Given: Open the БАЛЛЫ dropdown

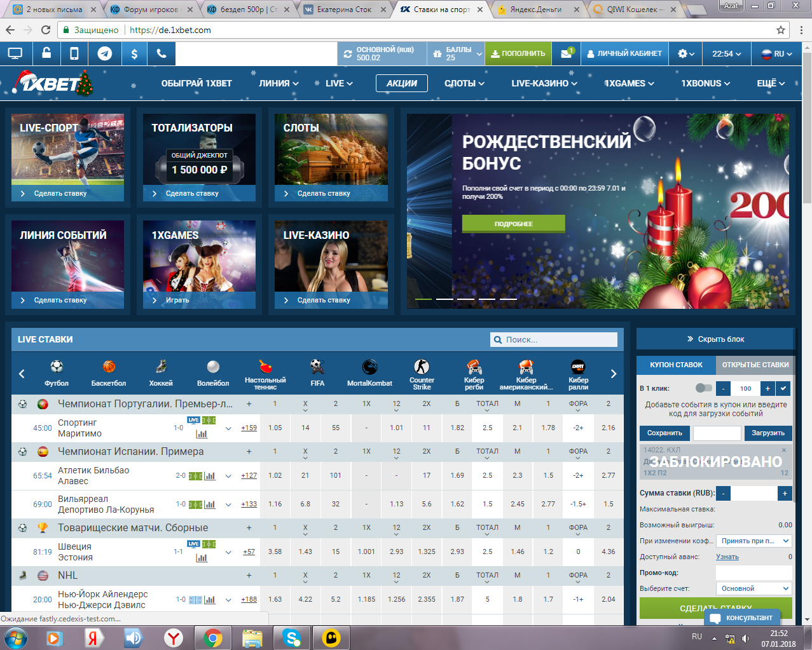Looking at the screenshot, I should [x=458, y=54].
